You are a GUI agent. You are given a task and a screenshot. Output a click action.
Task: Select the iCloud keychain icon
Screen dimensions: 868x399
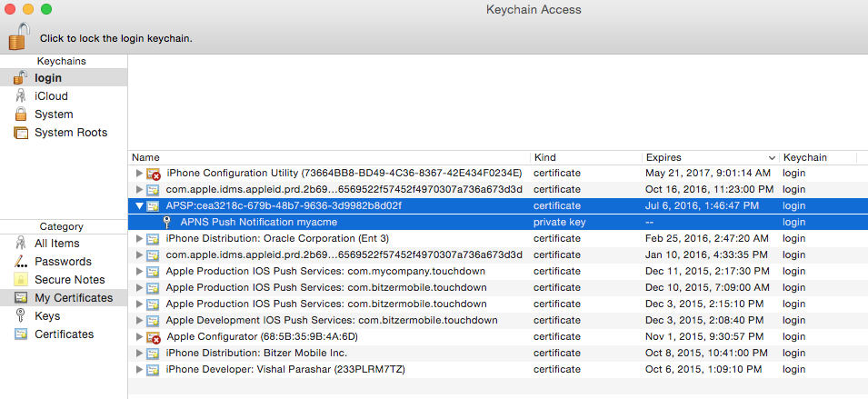[x=21, y=96]
